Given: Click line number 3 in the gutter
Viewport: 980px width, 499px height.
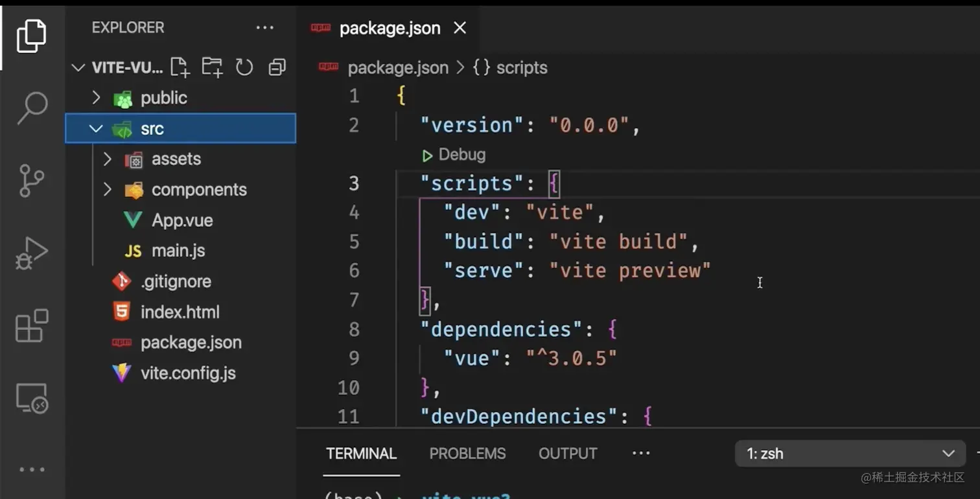Looking at the screenshot, I should click(x=353, y=183).
